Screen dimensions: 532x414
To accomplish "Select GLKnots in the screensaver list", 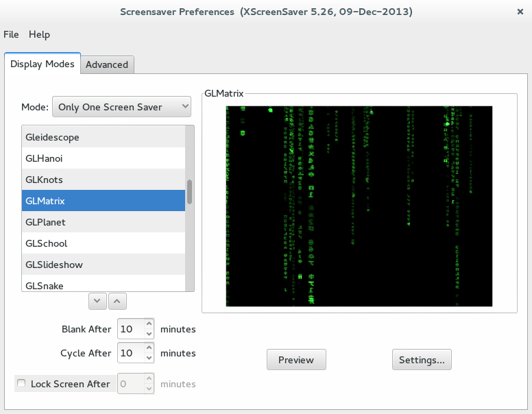I will point(104,180).
